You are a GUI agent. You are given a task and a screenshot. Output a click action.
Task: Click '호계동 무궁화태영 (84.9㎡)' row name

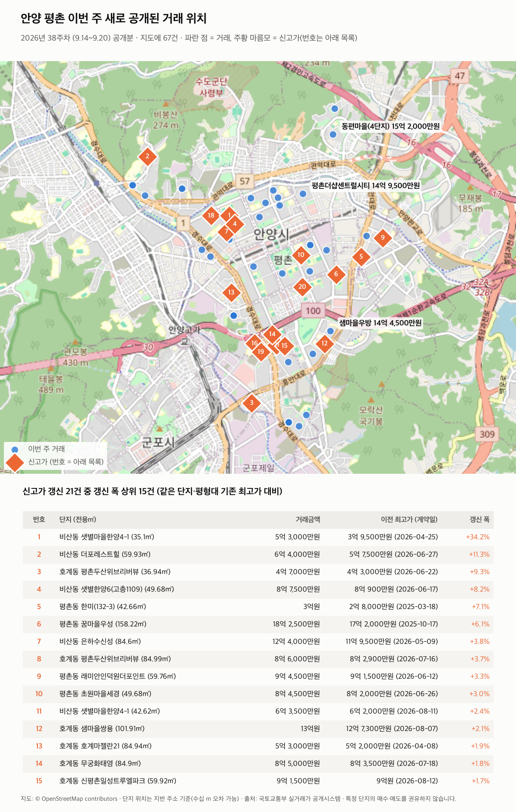click(x=100, y=763)
